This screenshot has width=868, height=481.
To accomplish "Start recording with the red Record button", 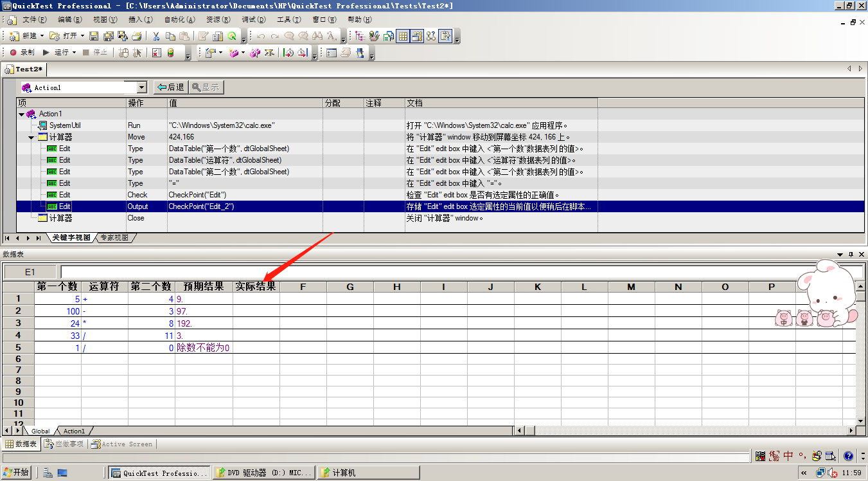I will pos(13,53).
